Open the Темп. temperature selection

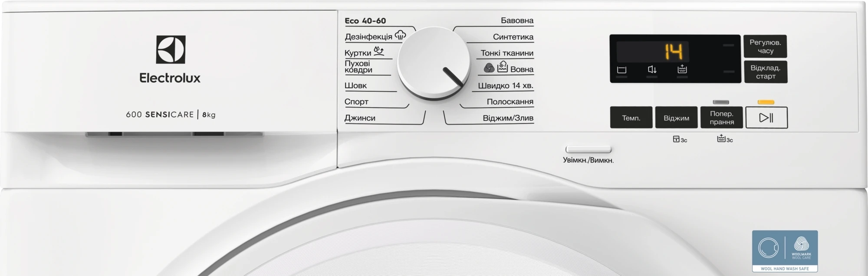(631, 118)
